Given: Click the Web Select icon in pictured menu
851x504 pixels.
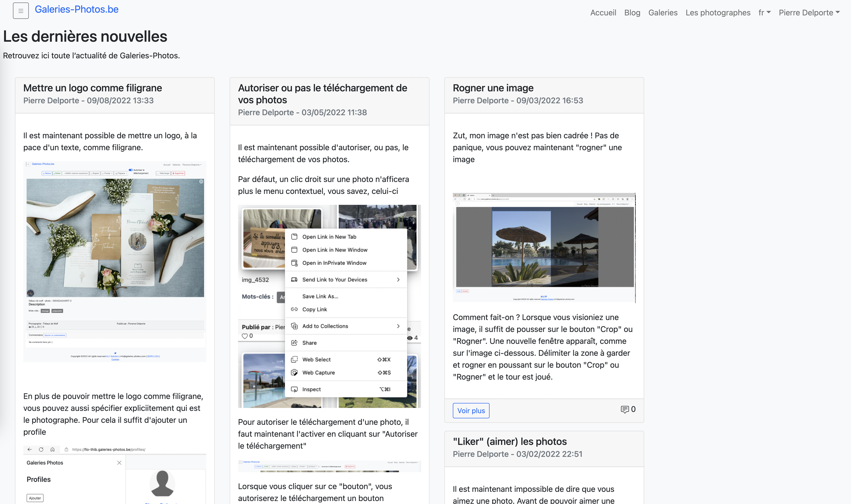Looking at the screenshot, I should point(294,359).
